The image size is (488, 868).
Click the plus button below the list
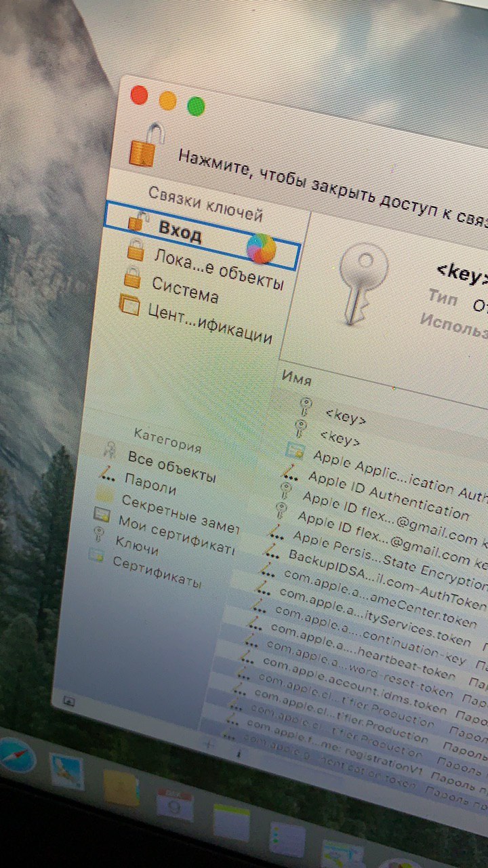tap(209, 745)
